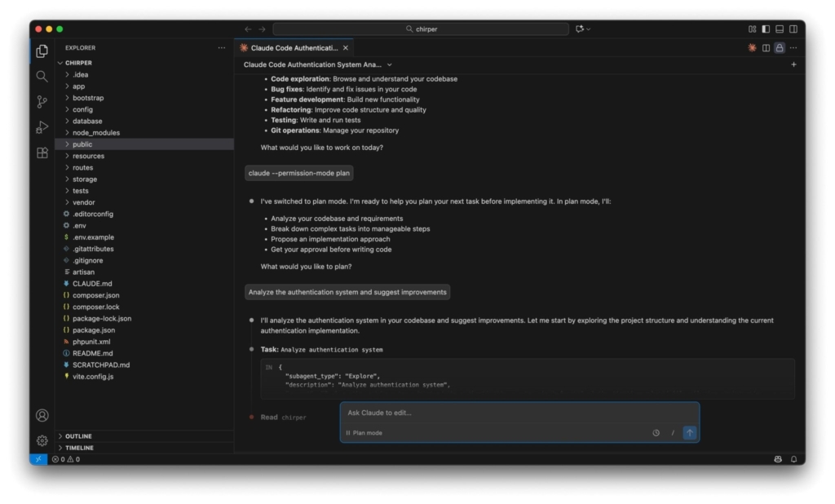Open composer.json in the explorer

click(144, 295)
